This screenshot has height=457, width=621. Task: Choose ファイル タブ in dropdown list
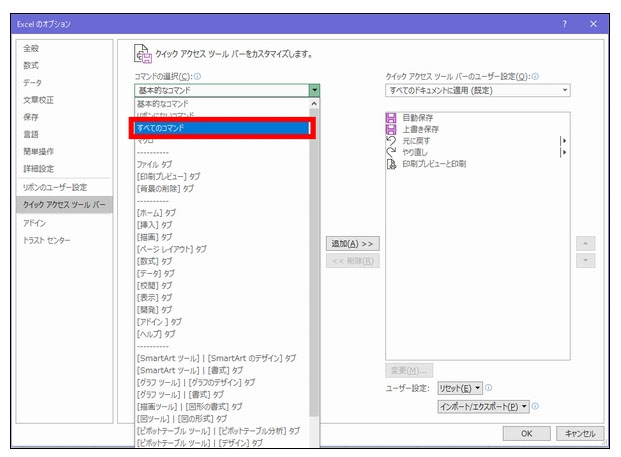pyautogui.click(x=222, y=164)
